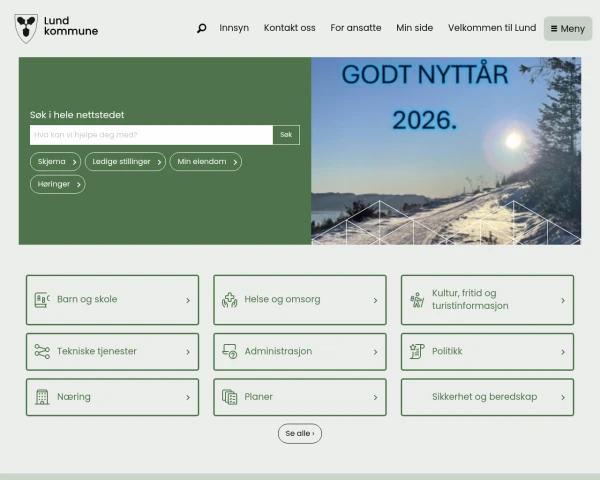
Task: Click the Administrasjon icon
Action: pos(229,352)
